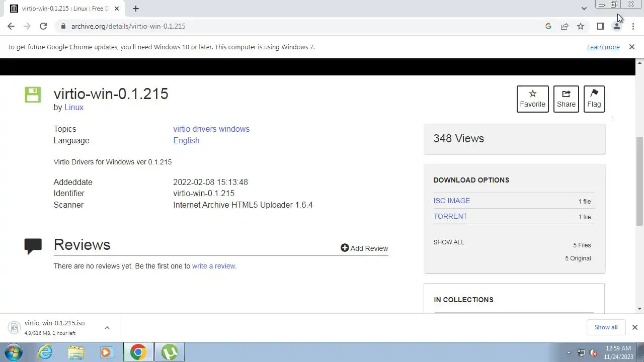Open downloaded virtio-win-0.1.215.iso item
Screen dimensions: 644x362
[54, 327]
